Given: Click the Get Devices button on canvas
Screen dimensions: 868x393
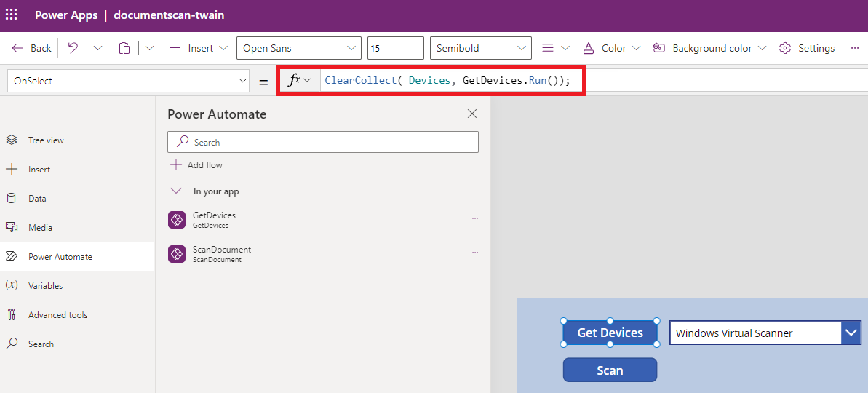Looking at the screenshot, I should 610,333.
